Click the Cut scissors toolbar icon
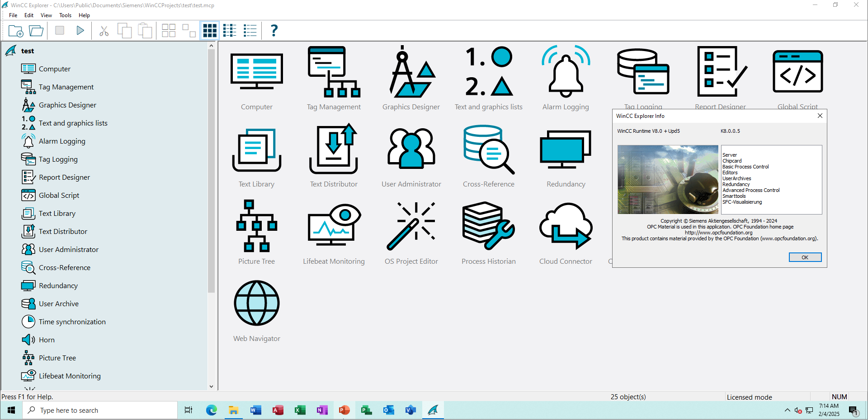This screenshot has width=868, height=420. pos(104,31)
